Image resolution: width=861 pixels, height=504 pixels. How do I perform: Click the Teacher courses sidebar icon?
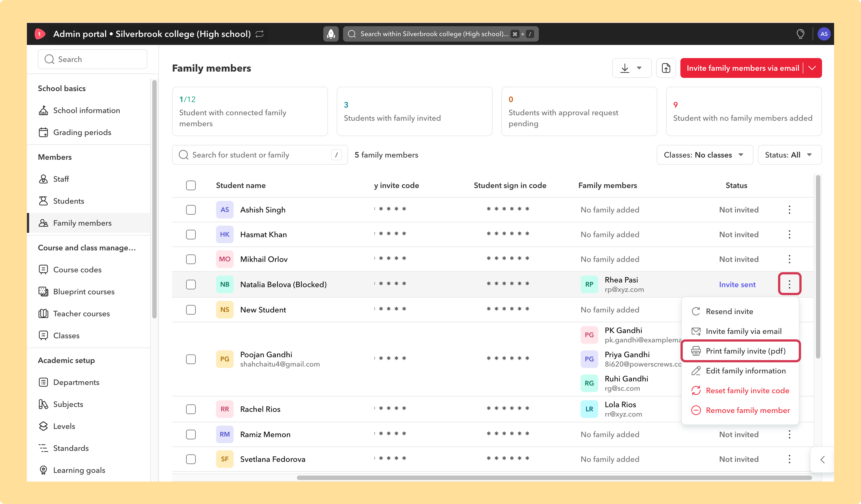43,313
